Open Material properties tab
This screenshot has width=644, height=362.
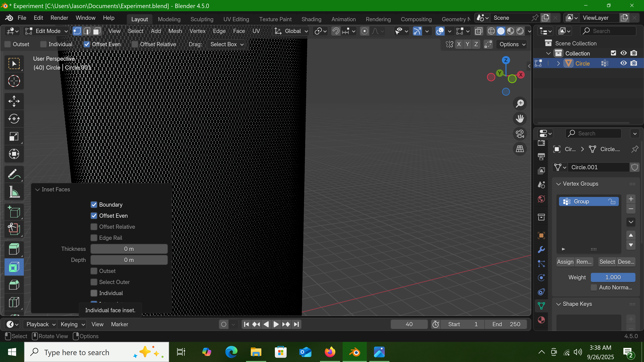coord(541,320)
